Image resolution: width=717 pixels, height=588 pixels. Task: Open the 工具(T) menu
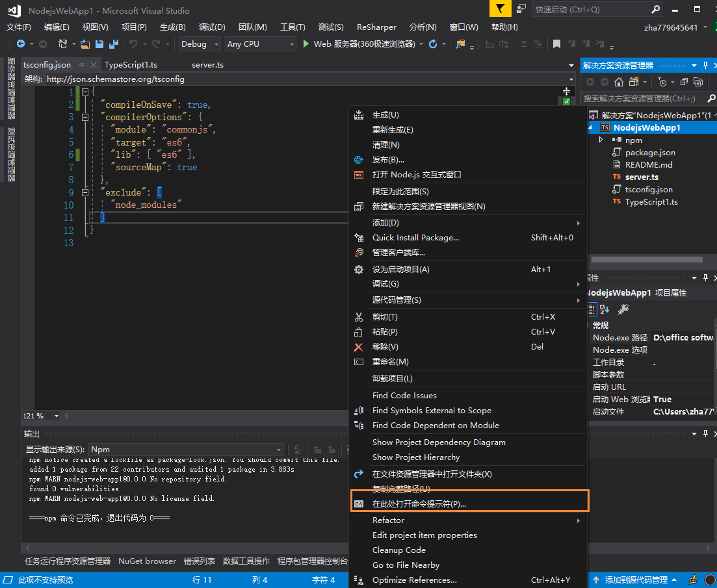pos(293,27)
